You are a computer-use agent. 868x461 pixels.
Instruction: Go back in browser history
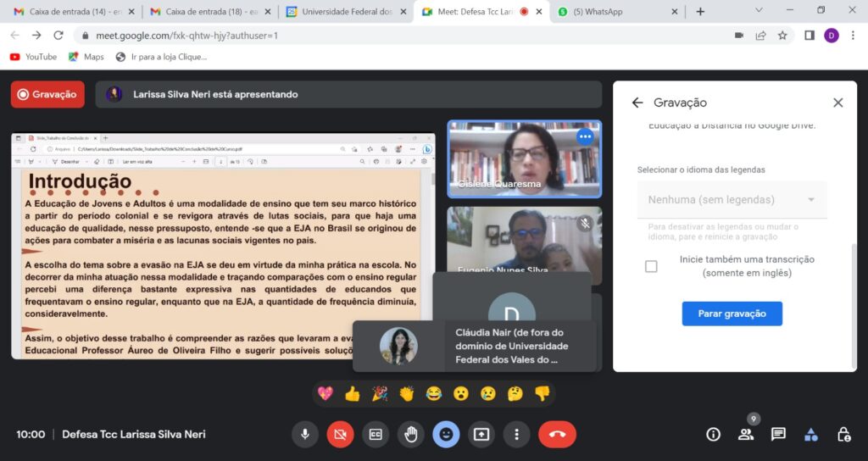(x=15, y=36)
